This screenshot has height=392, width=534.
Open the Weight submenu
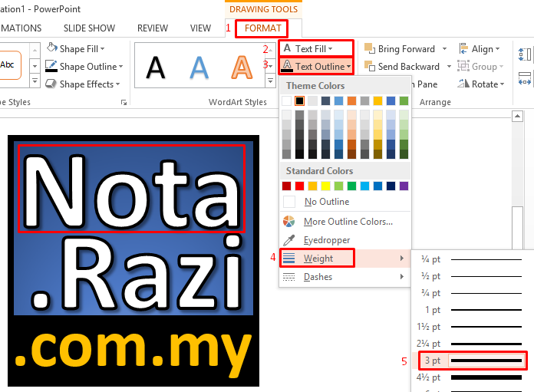tap(344, 259)
